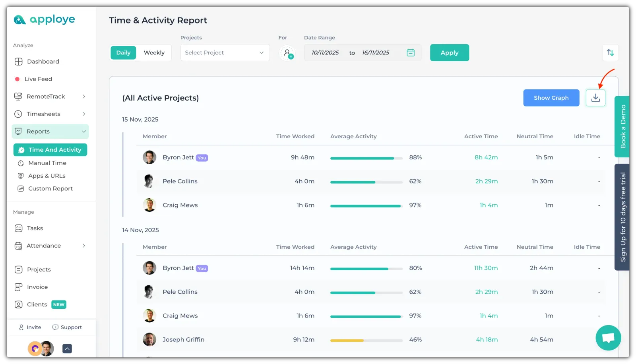Open Live Feed from sidebar
636x364 pixels.
click(38, 79)
